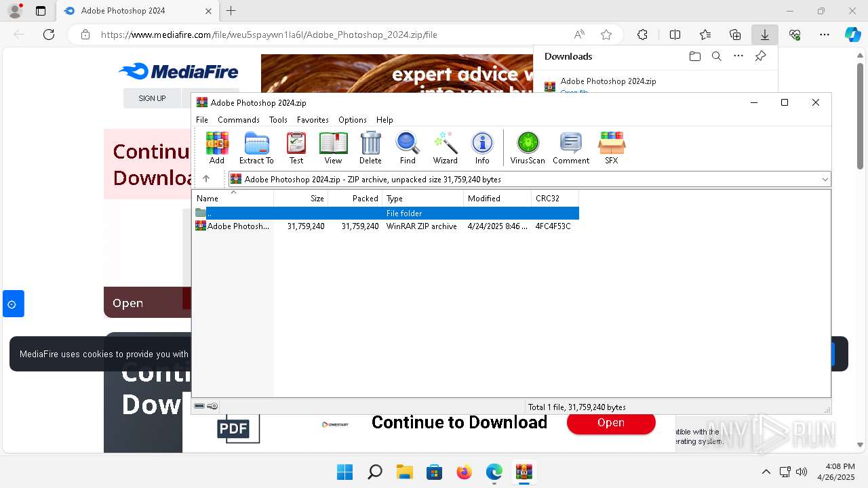Sort by Type column header
Viewport: 868px width, 488px height.
pyautogui.click(x=423, y=199)
